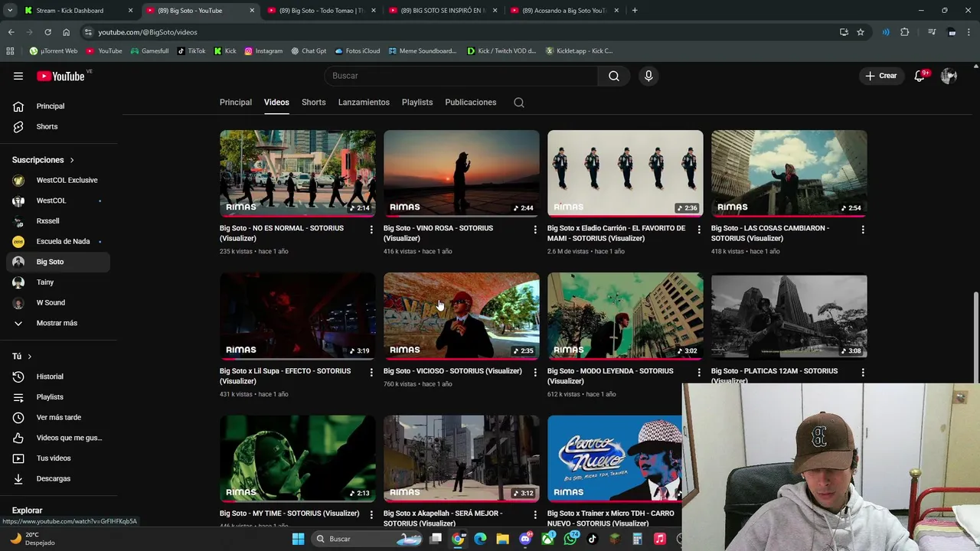Switch to the Shorts channel tab

point(314,103)
